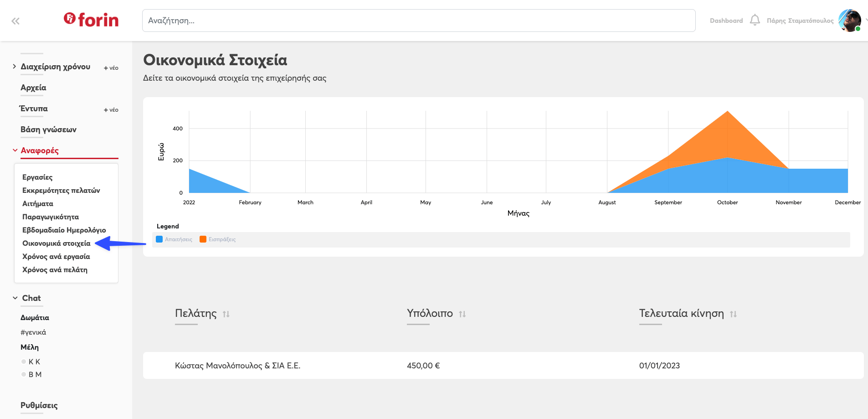868x419 pixels.
Task: Toggle Απαιτήσεις series in legend
Action: (174, 239)
